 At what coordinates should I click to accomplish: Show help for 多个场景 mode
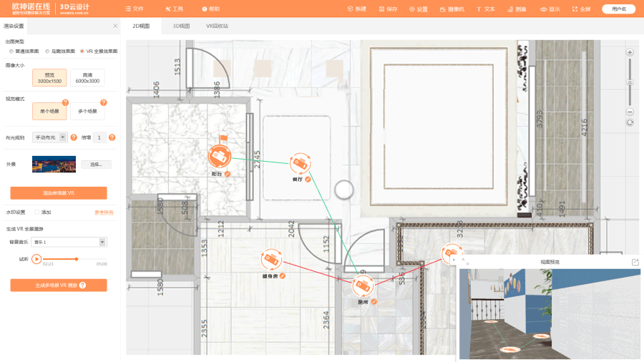[104, 102]
